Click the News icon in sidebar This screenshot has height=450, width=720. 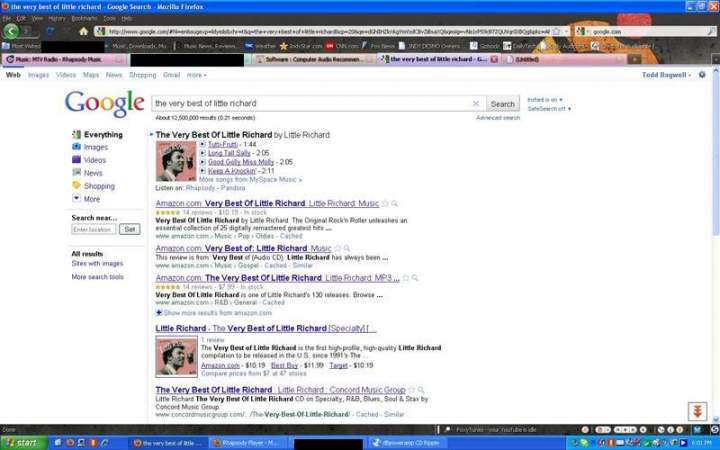point(76,172)
